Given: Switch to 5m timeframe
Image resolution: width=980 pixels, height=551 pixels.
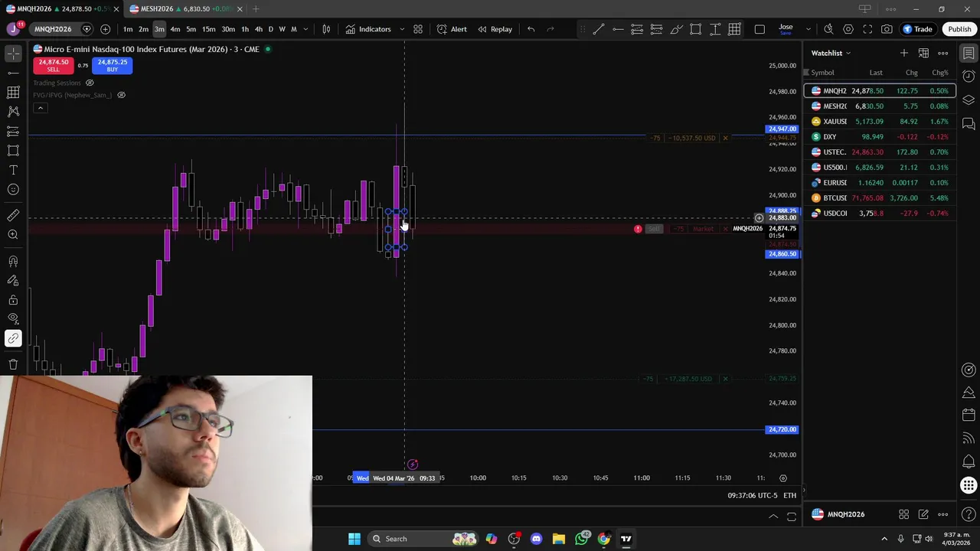Looking at the screenshot, I should [191, 29].
